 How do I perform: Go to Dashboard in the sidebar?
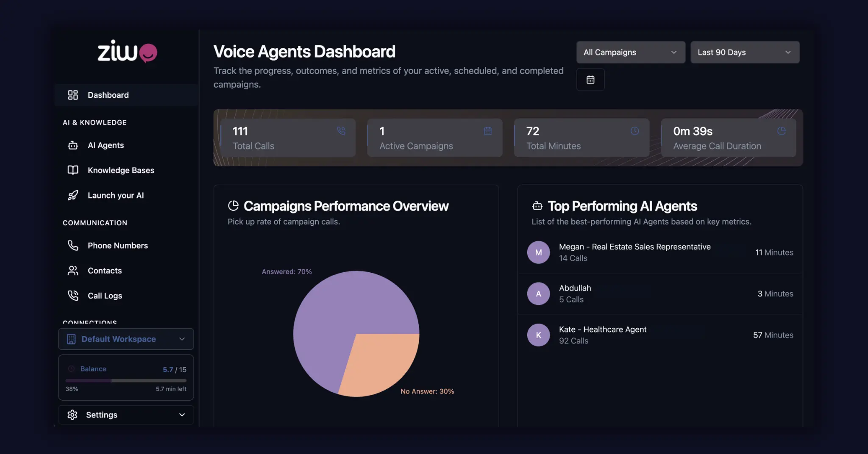click(108, 95)
